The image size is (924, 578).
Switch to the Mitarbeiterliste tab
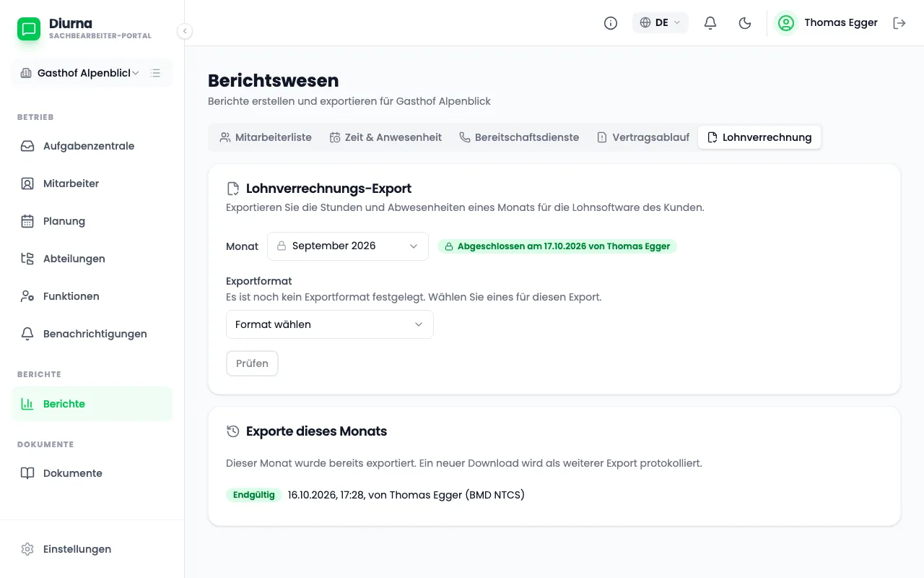point(266,137)
